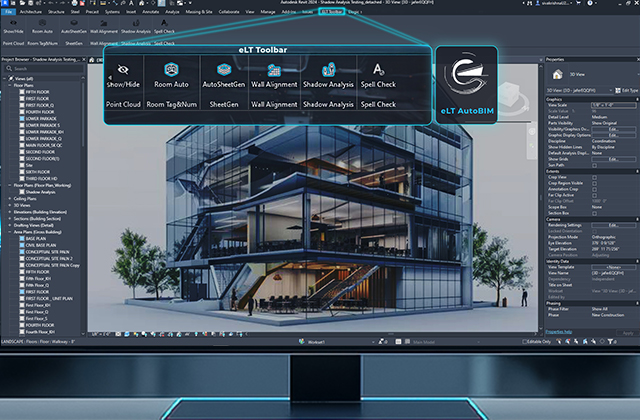Click Wall Alignment icon in enlarged eLT Toolbar
The height and width of the screenshot is (420, 640).
point(273,69)
